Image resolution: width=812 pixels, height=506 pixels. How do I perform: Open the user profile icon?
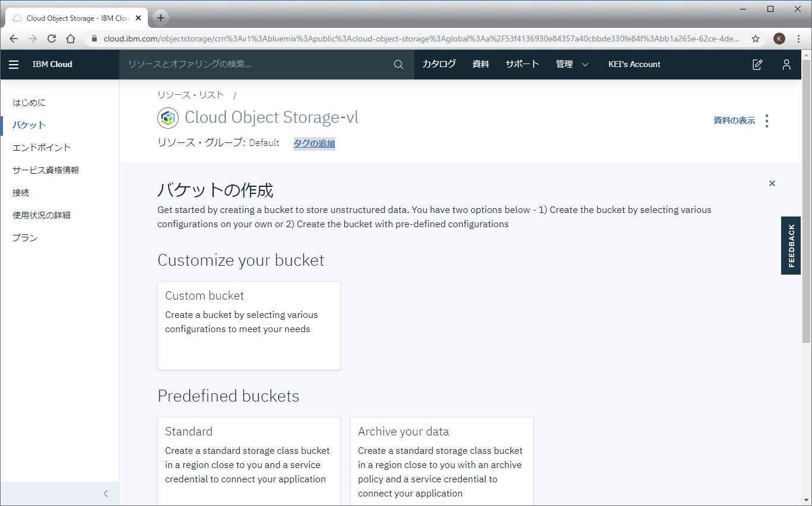coord(786,65)
